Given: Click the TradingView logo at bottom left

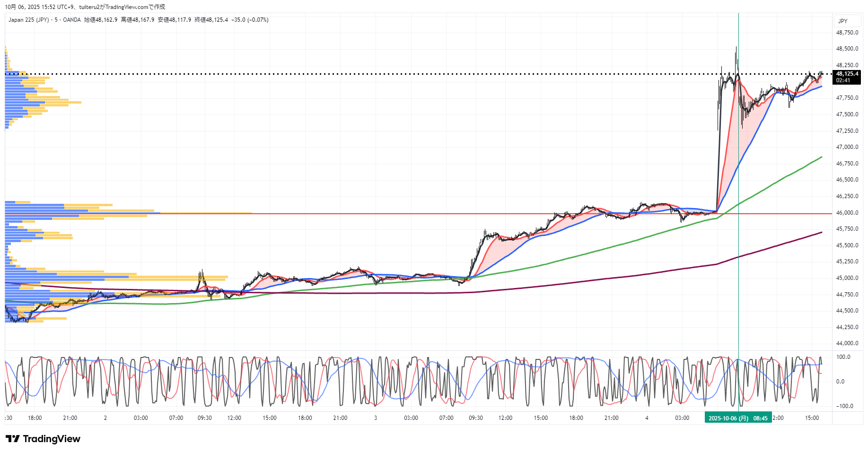Looking at the screenshot, I should (43, 439).
